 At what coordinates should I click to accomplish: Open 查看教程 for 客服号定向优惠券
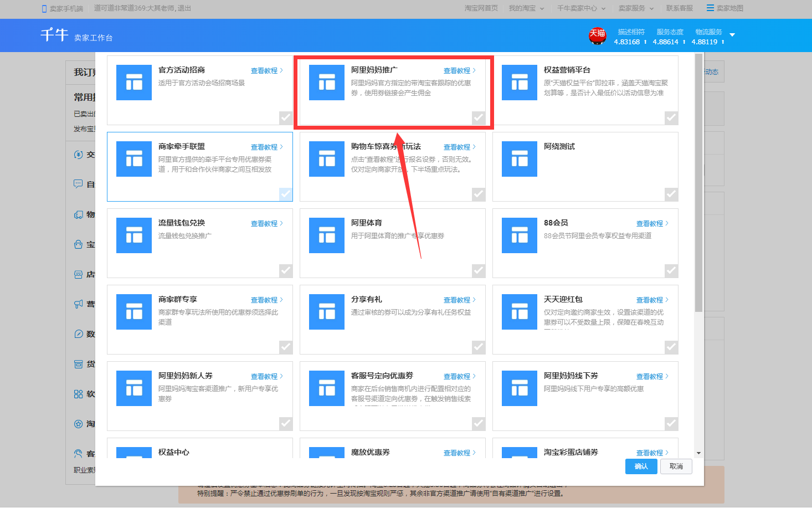click(x=460, y=377)
